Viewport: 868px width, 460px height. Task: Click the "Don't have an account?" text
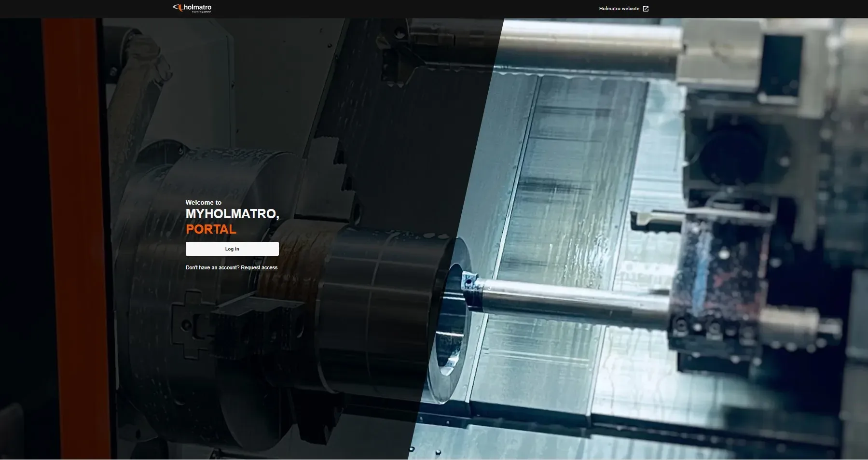pos(212,267)
